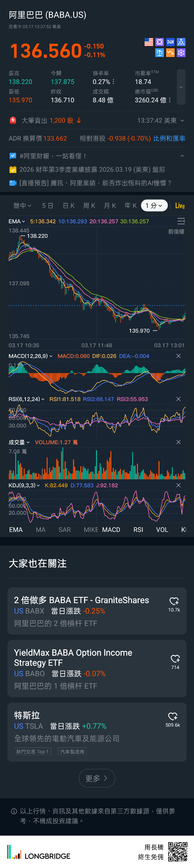The width and height of the screenshot is (194, 868).
Task: Open the 比例和匯率 link
Action: tap(169, 138)
